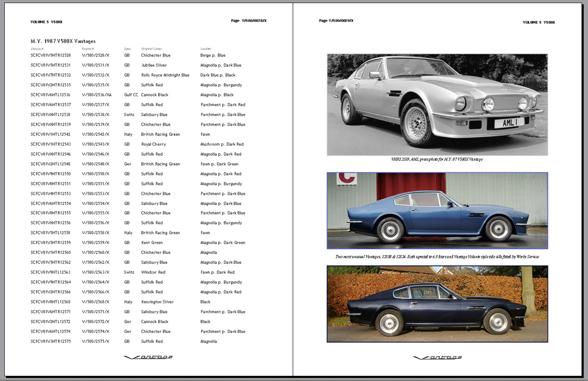
Task: Select the light blue Vantage side-view photo
Action: pos(437,211)
